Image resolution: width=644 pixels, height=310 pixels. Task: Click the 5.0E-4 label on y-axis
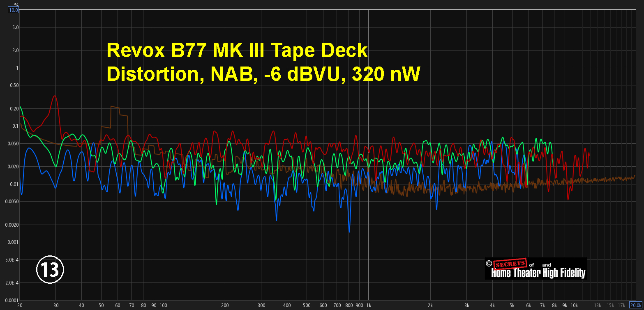[12, 260]
